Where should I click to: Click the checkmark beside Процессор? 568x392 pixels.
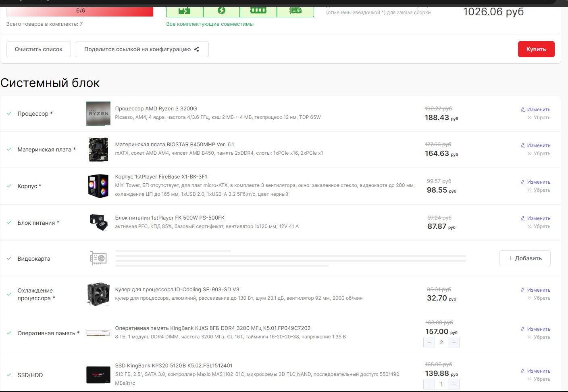pos(9,114)
